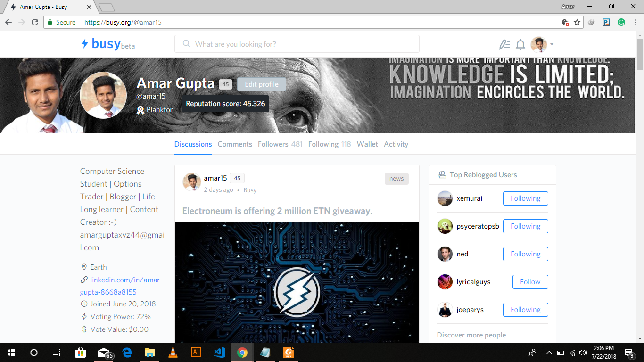644x362 pixels.
Task: Reload the page with refresh icon
Action: (x=35, y=22)
